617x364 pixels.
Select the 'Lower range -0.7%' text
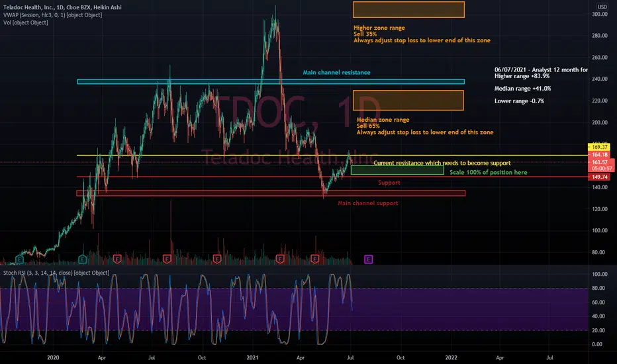point(520,101)
